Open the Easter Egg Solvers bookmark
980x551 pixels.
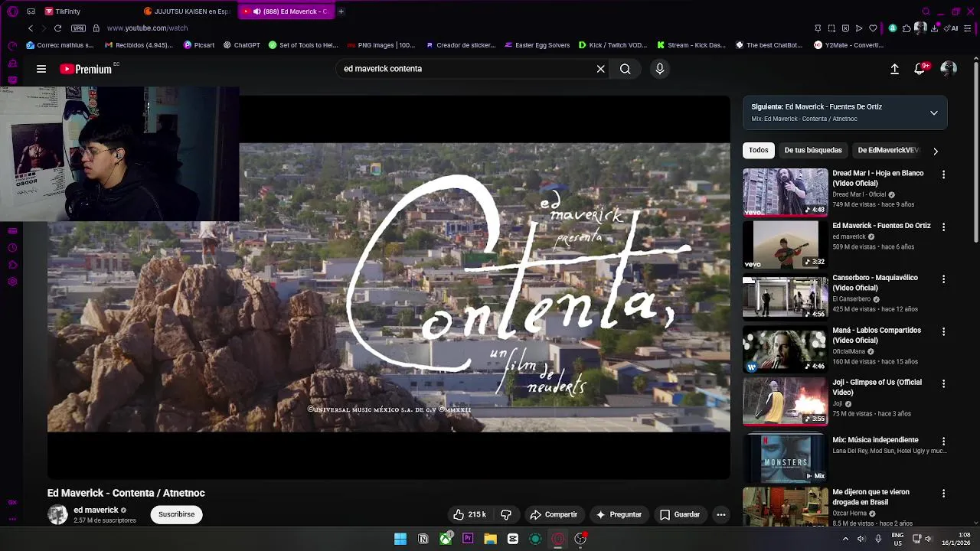point(537,45)
